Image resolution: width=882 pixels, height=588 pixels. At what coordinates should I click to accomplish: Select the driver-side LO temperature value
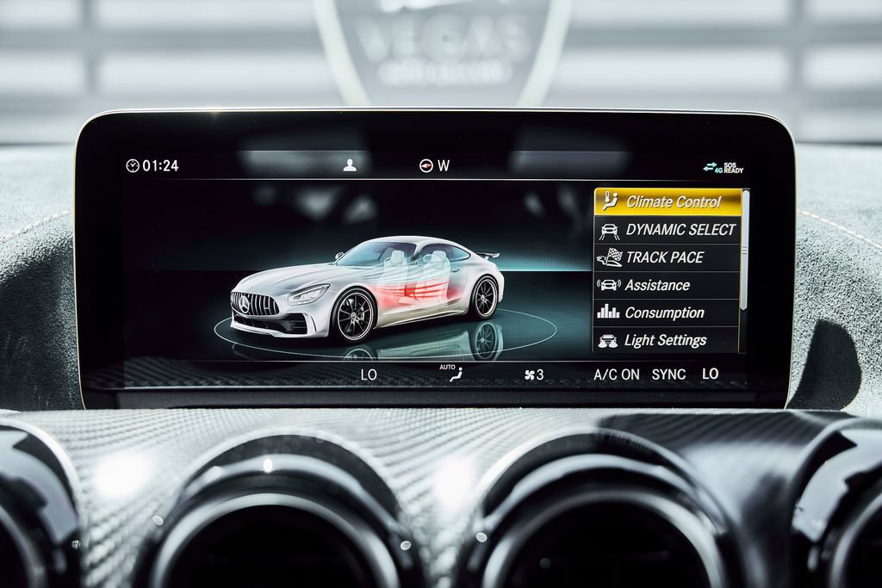tap(369, 374)
